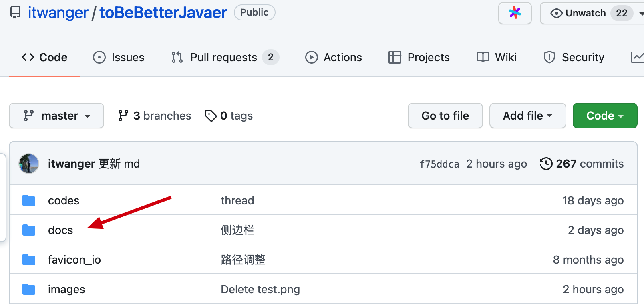Click the tag icon next to 0 tags

point(211,116)
